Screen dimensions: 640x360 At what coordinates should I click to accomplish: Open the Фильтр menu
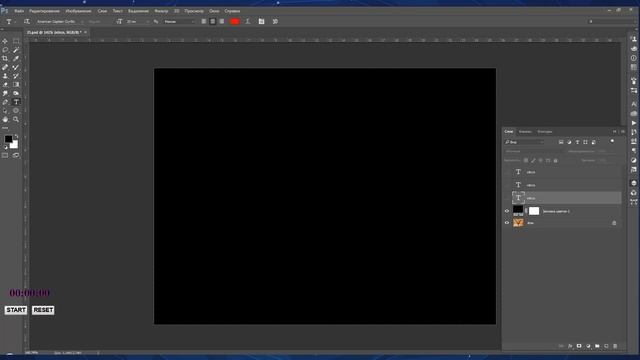coord(161,11)
